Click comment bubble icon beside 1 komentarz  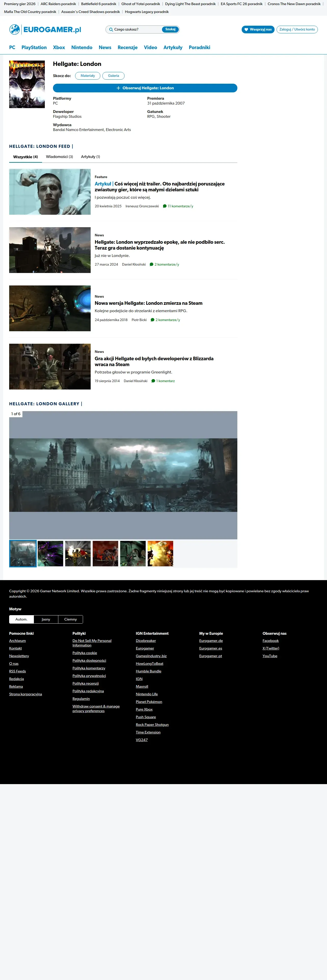[x=153, y=381]
